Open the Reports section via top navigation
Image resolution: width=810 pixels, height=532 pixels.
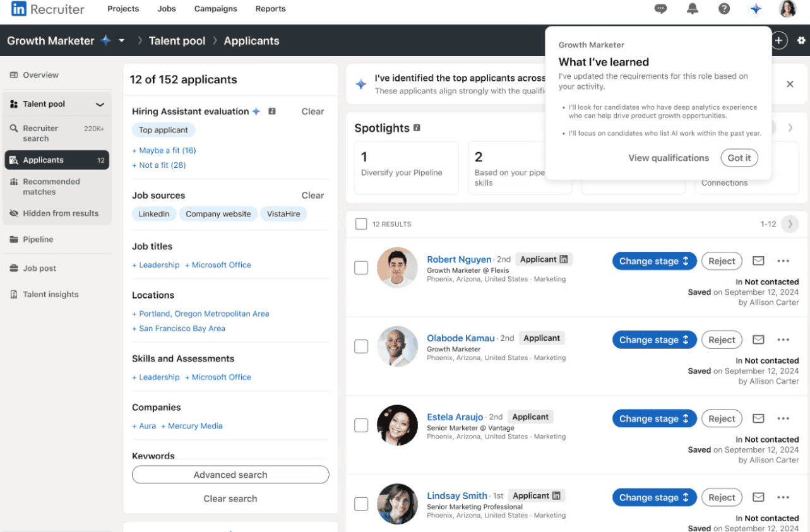270,8
